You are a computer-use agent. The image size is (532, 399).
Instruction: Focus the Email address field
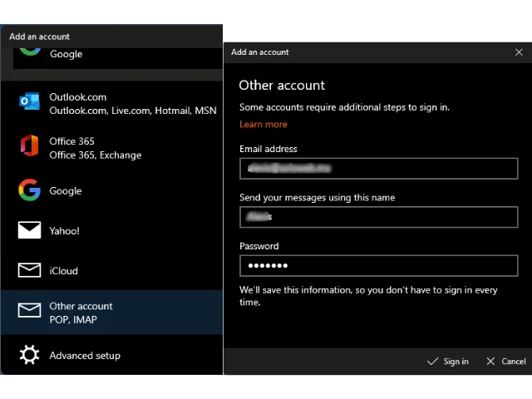point(379,168)
